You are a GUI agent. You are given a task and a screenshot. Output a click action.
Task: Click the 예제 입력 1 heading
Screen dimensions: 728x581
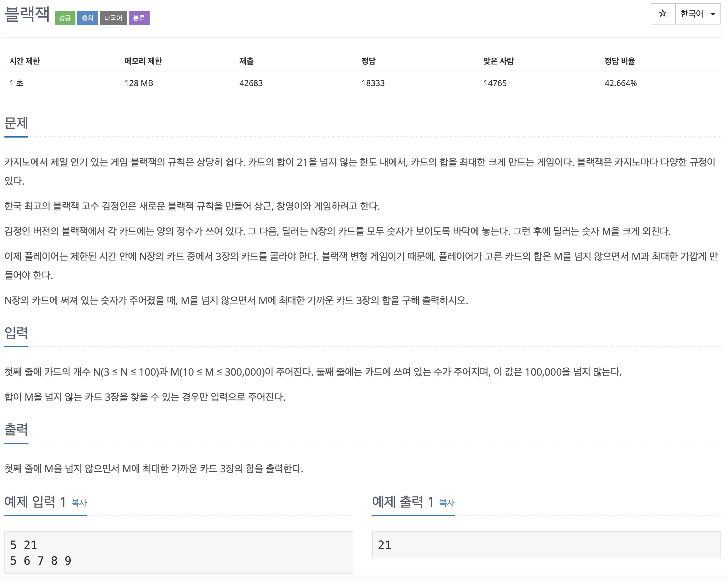35,502
